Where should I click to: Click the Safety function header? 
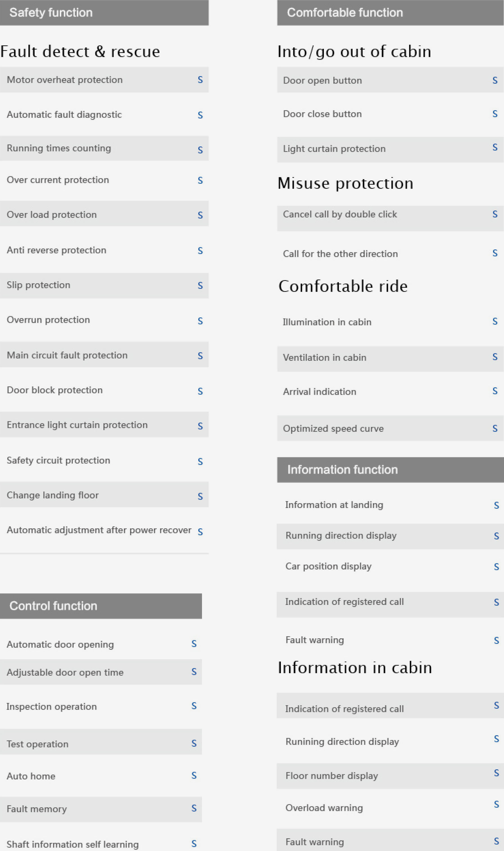51,13
